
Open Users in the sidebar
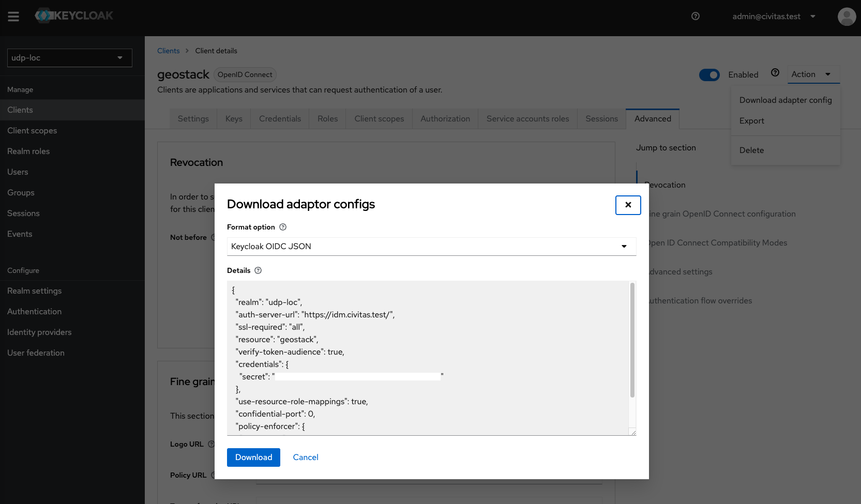72,172
